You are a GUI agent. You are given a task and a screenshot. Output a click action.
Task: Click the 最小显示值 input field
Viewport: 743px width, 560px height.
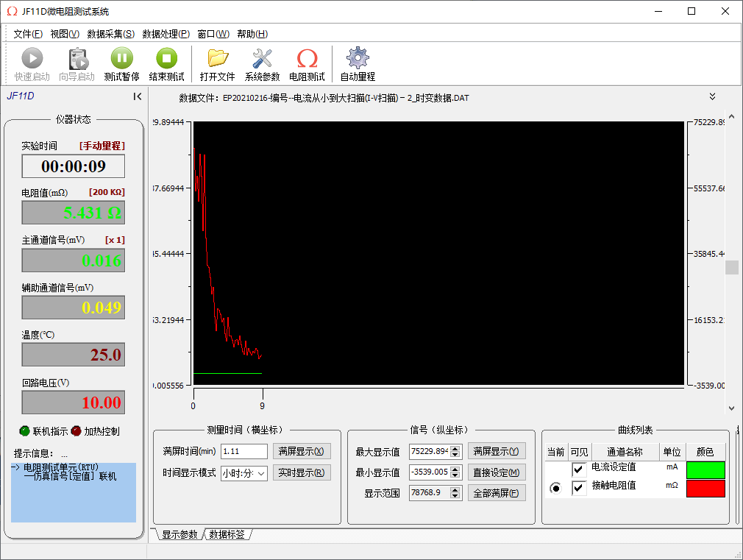point(430,472)
